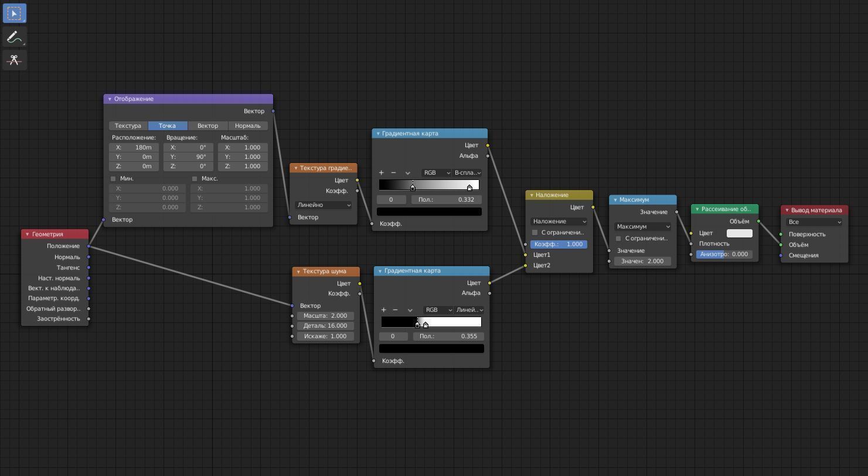This screenshot has width=868, height=476.
Task: Remove color stop in ramp with Пол. 0.332
Action: [393, 172]
